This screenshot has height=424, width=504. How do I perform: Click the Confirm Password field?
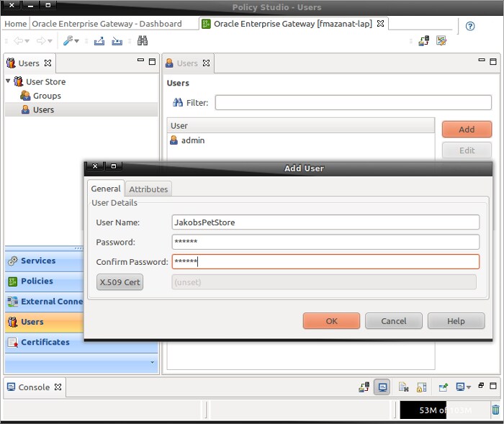click(325, 261)
